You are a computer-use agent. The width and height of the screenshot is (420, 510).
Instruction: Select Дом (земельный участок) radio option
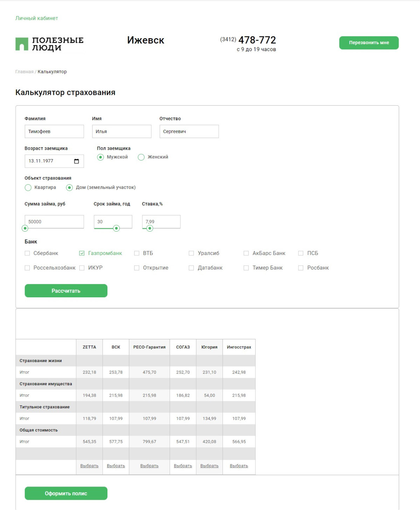69,187
